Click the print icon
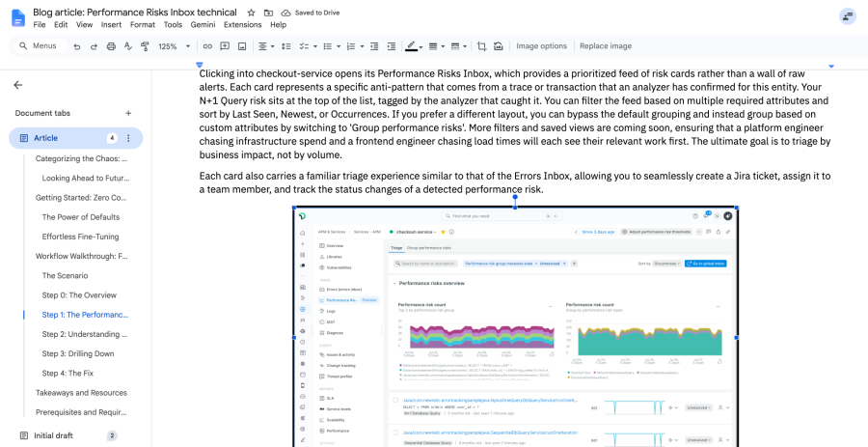 point(111,46)
